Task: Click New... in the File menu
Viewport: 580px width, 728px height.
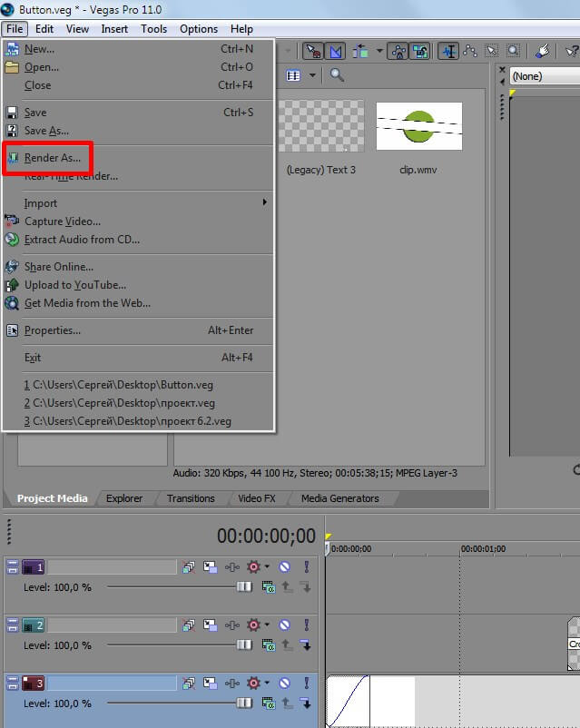Action: pos(138,49)
